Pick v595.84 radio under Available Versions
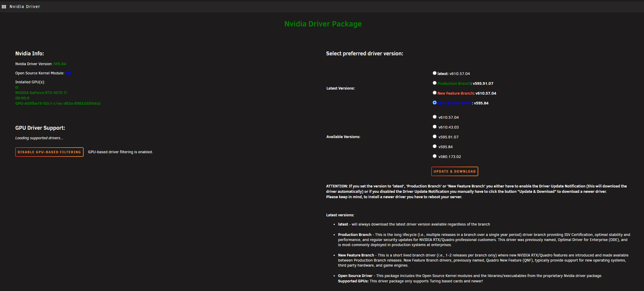This screenshot has width=644, height=291. (434, 146)
